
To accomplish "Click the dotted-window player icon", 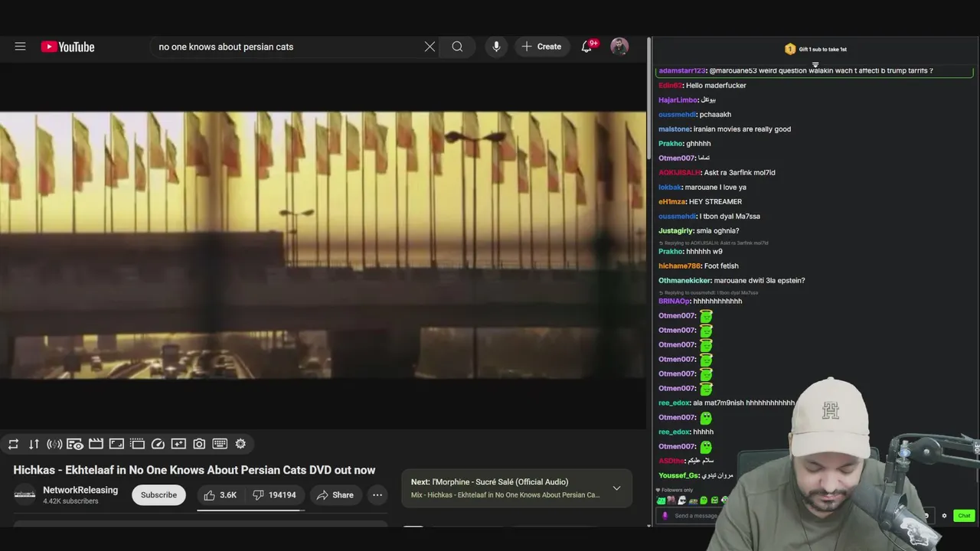I will point(137,444).
